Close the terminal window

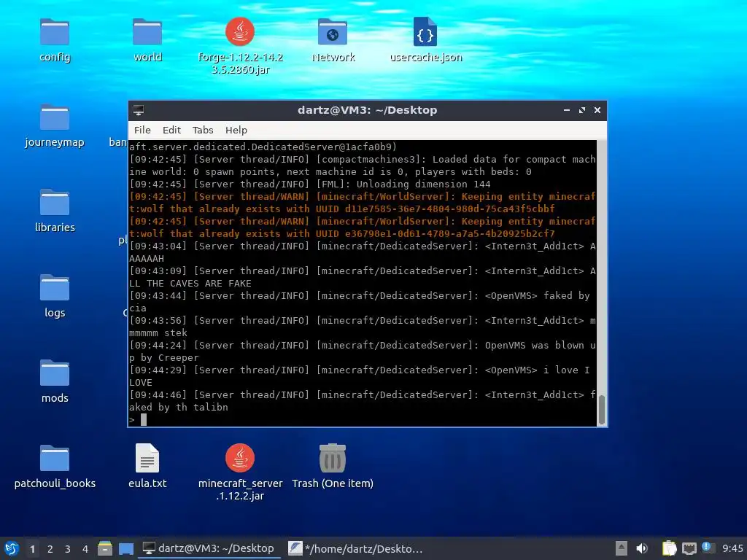coord(597,110)
